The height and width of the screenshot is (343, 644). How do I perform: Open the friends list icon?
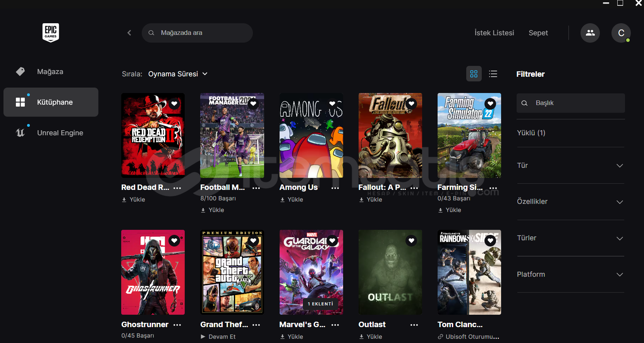(x=590, y=33)
